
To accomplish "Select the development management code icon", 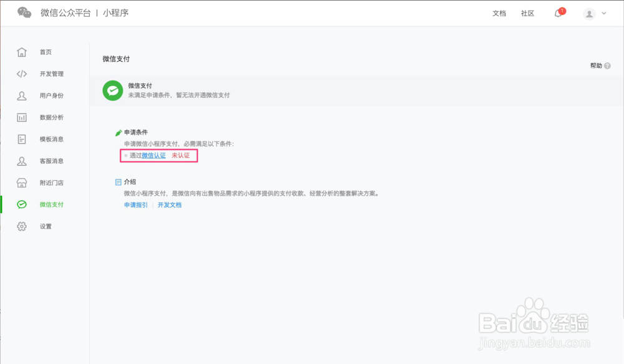I will point(22,74).
